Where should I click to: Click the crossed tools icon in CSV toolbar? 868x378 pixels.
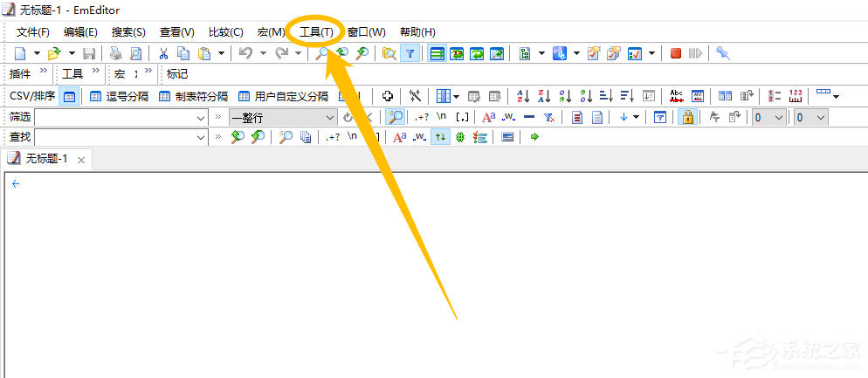click(415, 96)
